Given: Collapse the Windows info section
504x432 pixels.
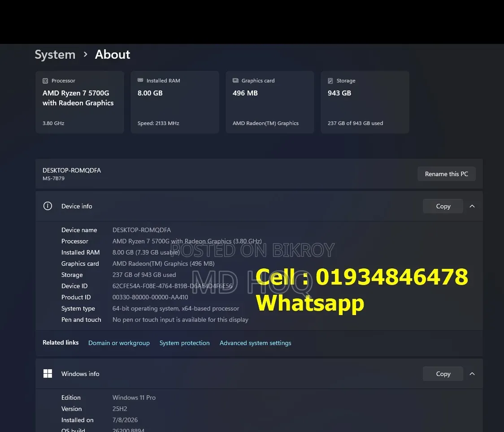Looking at the screenshot, I should point(472,374).
